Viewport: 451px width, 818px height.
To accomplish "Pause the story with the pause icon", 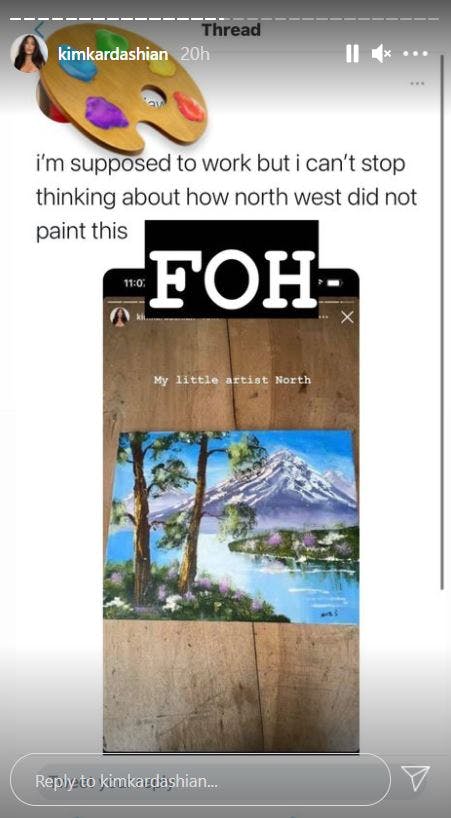I will [x=352, y=53].
